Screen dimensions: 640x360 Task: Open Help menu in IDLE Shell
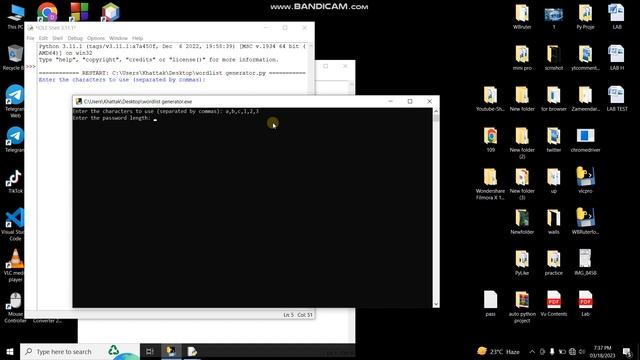tap(138, 38)
